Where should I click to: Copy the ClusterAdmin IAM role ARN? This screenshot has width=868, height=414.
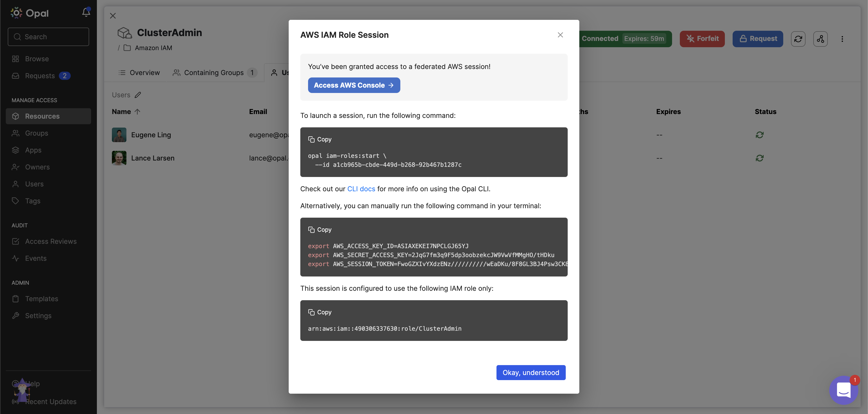point(320,312)
